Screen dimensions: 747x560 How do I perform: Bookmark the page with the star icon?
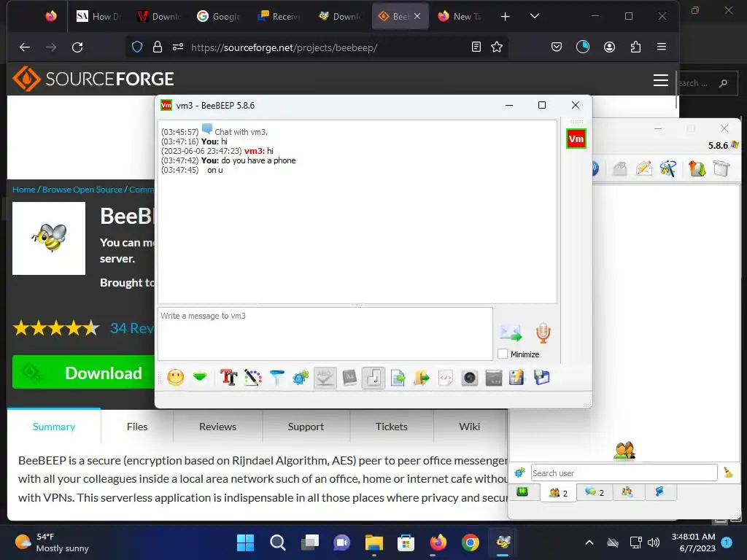click(x=497, y=47)
